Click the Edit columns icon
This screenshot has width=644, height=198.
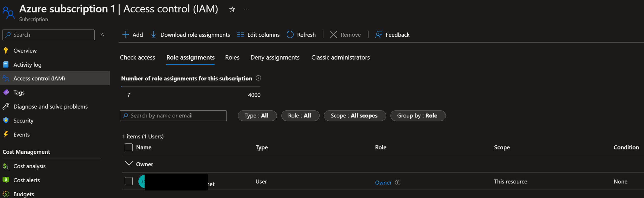click(x=240, y=35)
